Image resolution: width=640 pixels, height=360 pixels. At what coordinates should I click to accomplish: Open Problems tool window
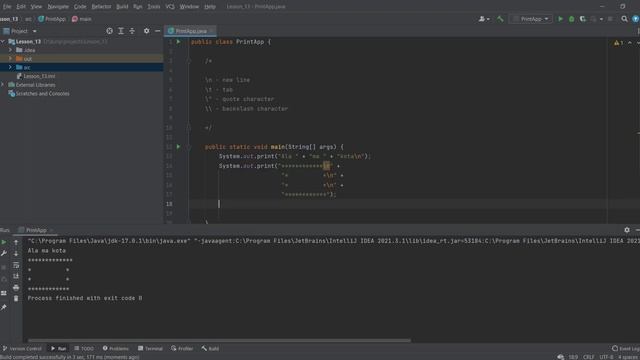pos(116,349)
